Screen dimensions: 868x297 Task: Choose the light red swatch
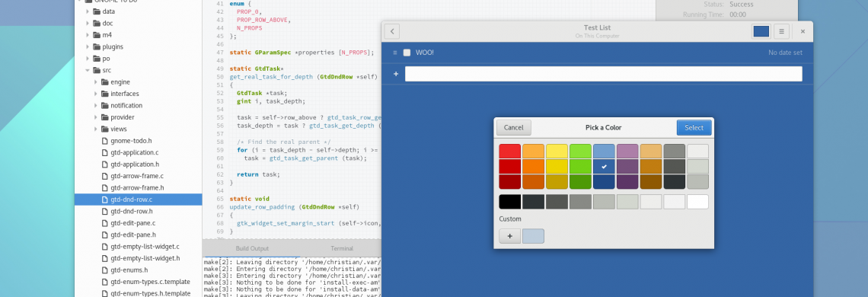510,152
